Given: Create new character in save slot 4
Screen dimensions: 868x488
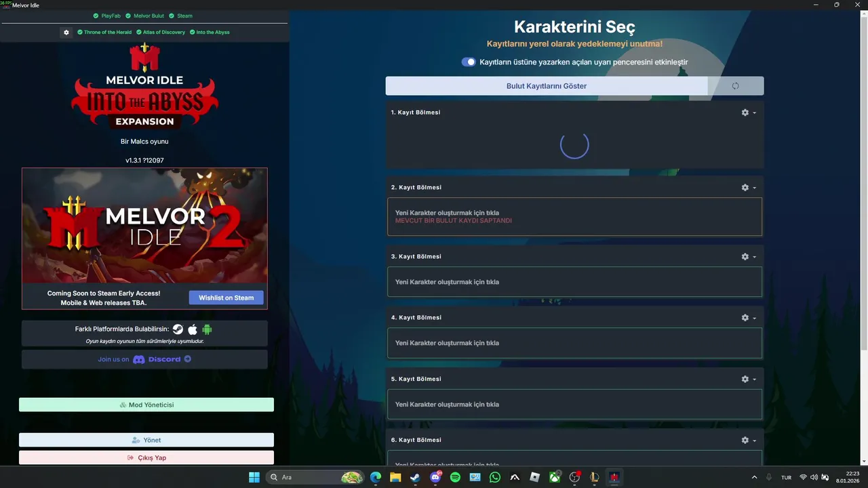Looking at the screenshot, I should (574, 343).
